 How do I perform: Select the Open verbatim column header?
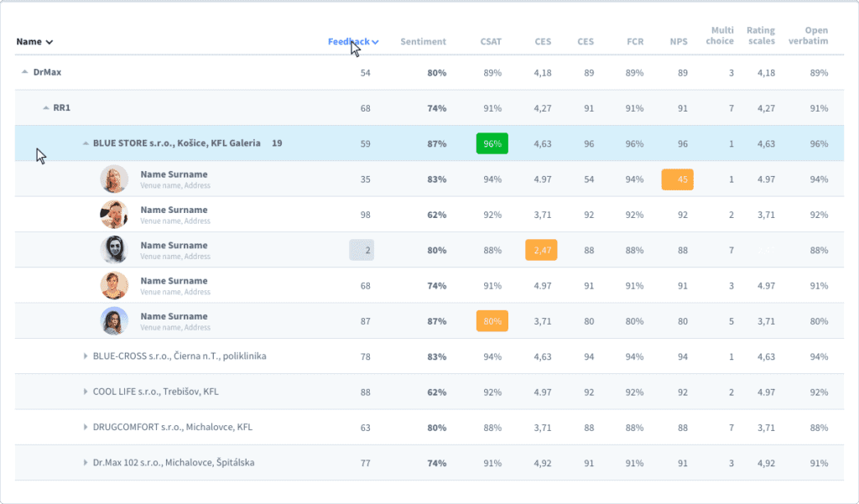[810, 36]
